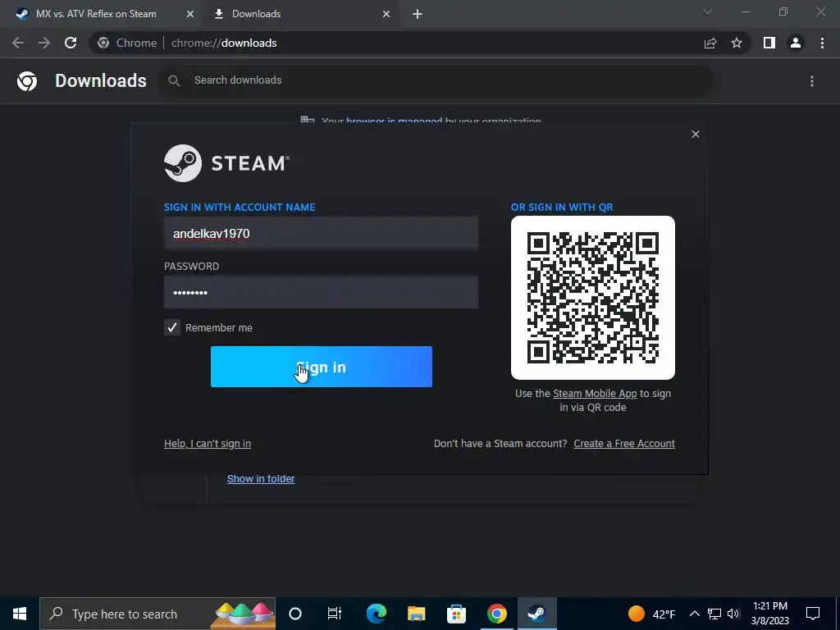This screenshot has height=630, width=840.
Task: Close the MX vs. ATV Reflex tab
Action: 190,14
